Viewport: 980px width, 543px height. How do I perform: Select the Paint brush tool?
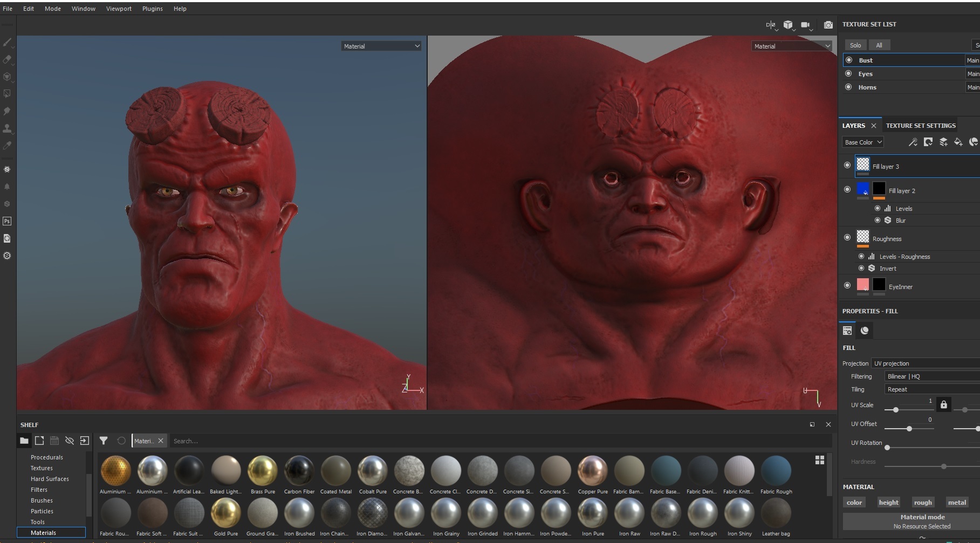click(7, 42)
